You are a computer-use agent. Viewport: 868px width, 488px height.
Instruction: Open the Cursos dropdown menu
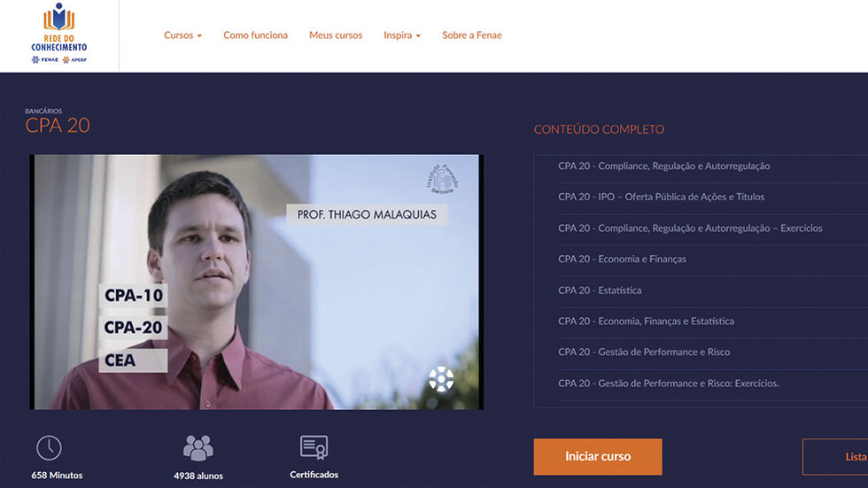pos(182,35)
